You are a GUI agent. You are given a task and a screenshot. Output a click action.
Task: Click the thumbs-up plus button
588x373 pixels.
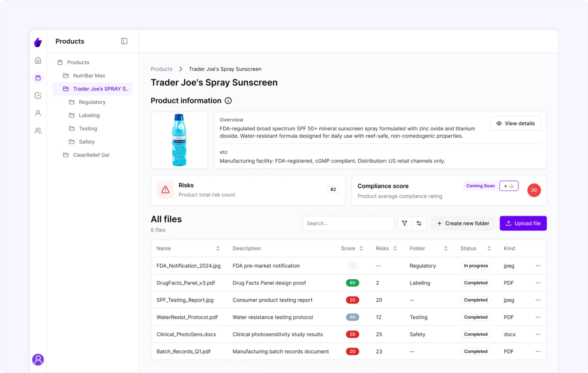pos(509,186)
